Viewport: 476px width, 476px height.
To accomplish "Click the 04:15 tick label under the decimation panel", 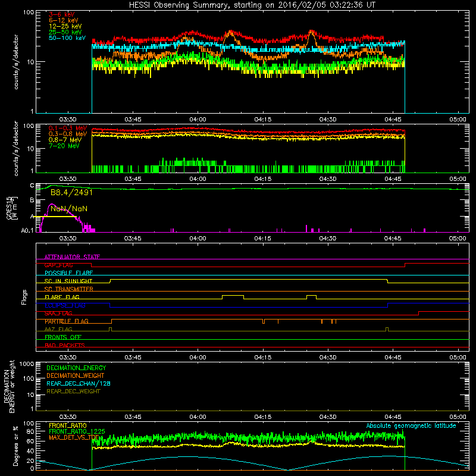I will (x=262, y=417).
